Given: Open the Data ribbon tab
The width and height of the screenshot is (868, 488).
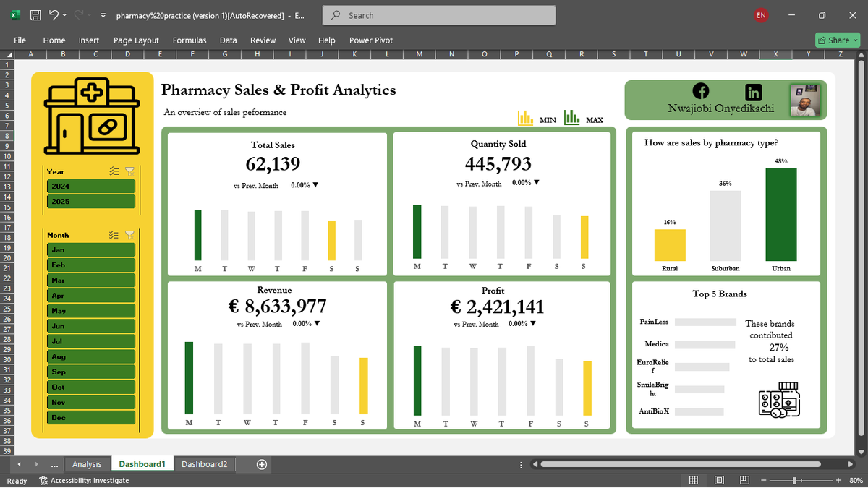Looking at the screenshot, I should tap(229, 40).
